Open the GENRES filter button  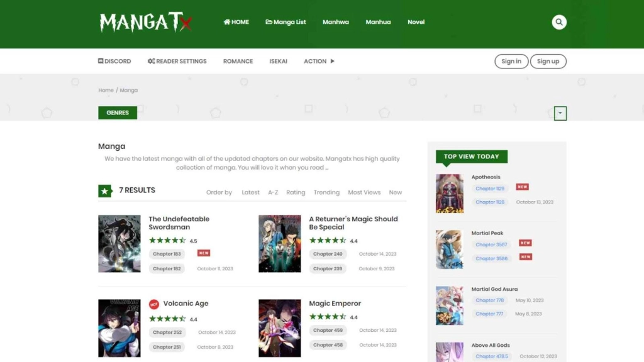click(118, 112)
